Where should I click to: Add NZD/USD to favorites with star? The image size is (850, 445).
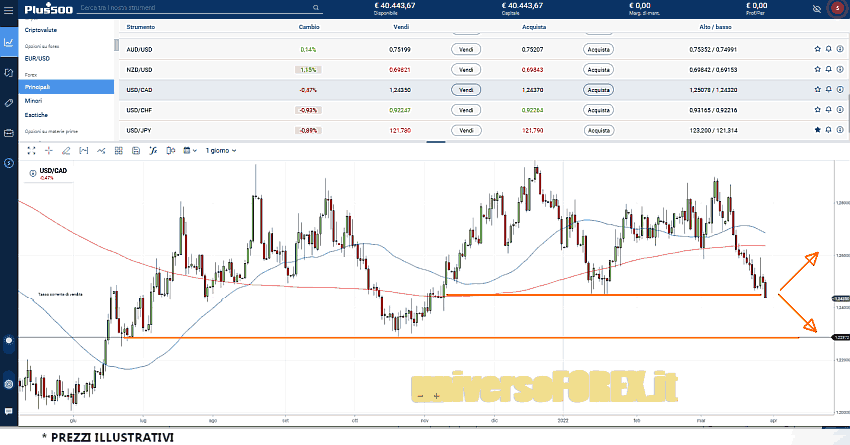(x=817, y=69)
